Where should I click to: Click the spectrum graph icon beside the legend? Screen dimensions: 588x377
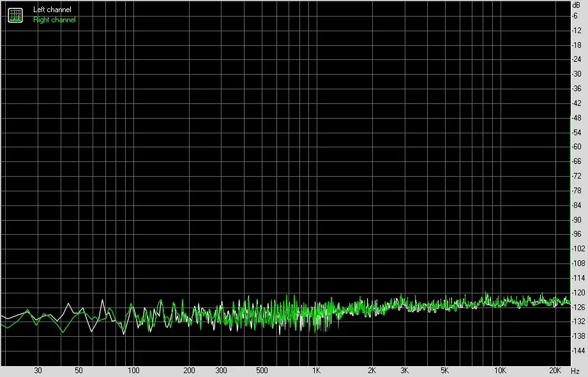point(15,15)
